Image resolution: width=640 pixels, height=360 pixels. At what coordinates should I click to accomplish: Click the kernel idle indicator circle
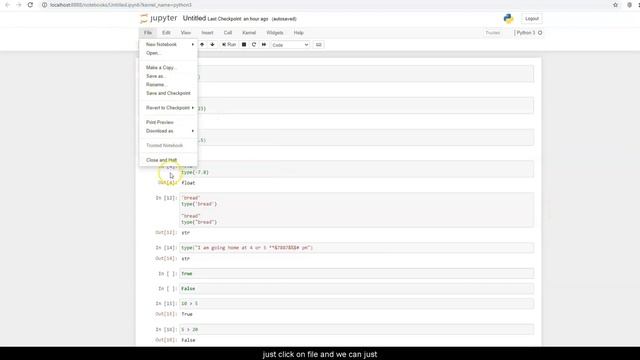point(540,33)
